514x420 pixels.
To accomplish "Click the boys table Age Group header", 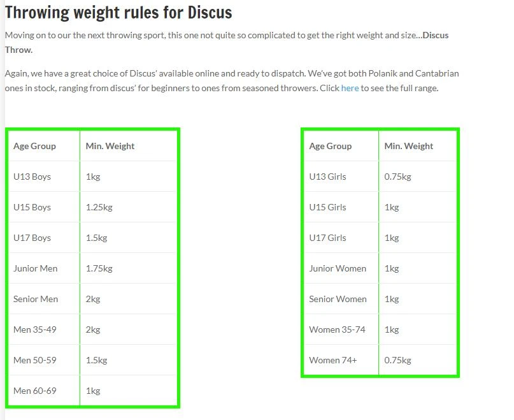I will click(34, 146).
